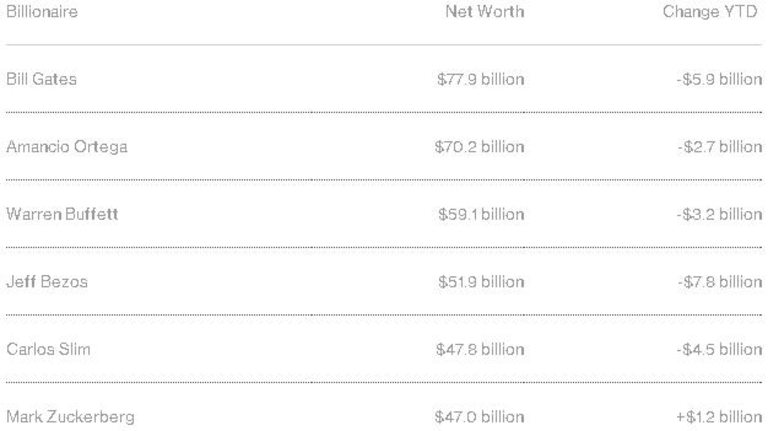The width and height of the screenshot is (768, 431).
Task: Click the $77.9 billion net worth value
Action: pos(481,79)
